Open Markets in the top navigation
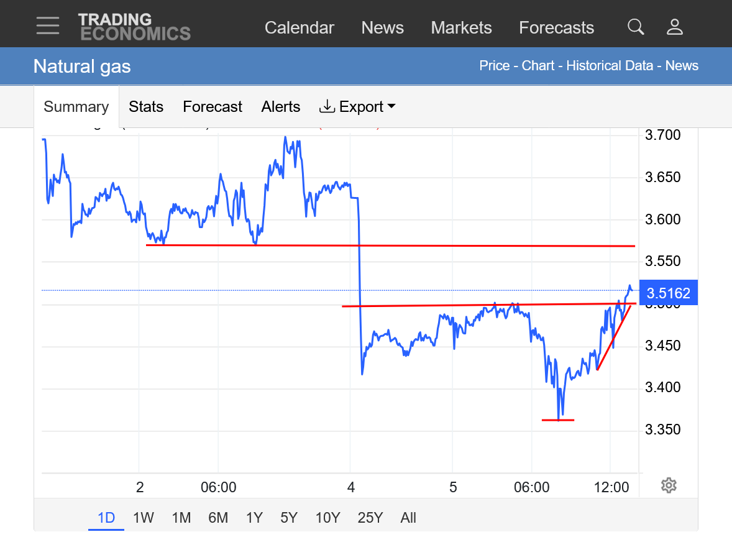This screenshot has width=732, height=560. 462,28
